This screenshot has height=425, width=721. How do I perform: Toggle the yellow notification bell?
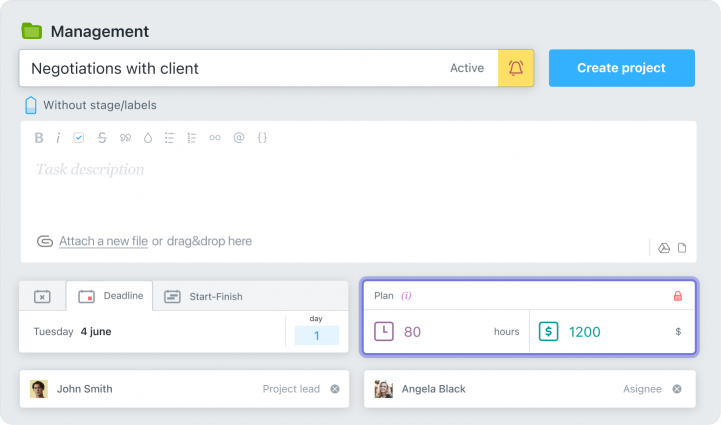[x=516, y=68]
